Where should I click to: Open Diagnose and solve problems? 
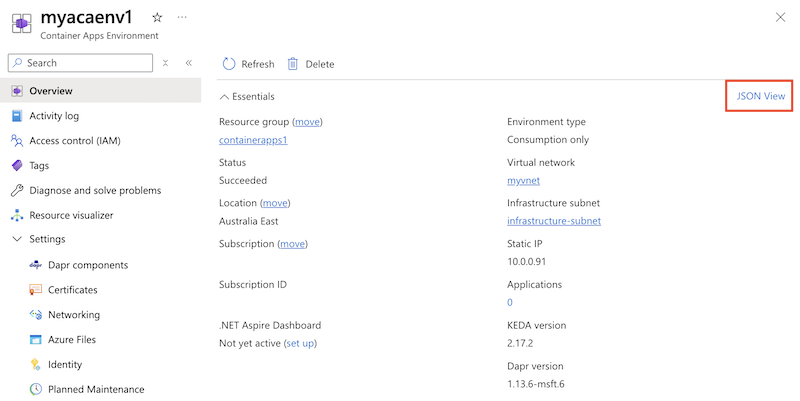click(95, 190)
